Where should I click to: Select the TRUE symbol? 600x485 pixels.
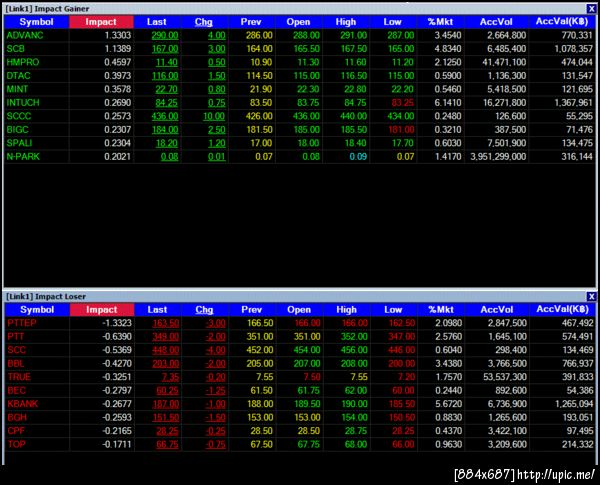19,377
